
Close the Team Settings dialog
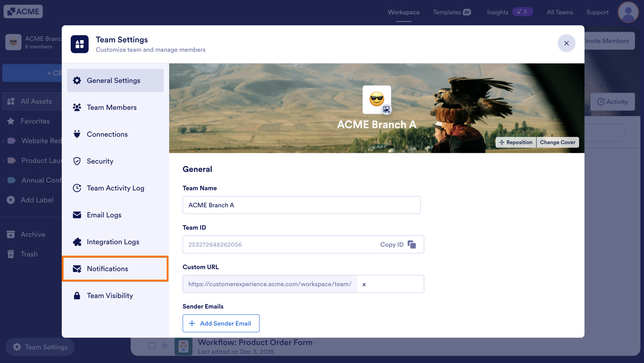[567, 43]
